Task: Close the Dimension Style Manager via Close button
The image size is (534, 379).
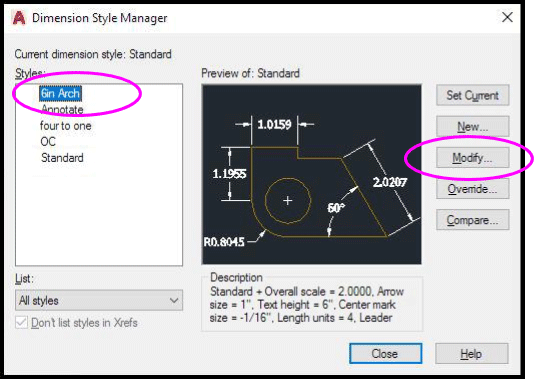Action: [385, 353]
